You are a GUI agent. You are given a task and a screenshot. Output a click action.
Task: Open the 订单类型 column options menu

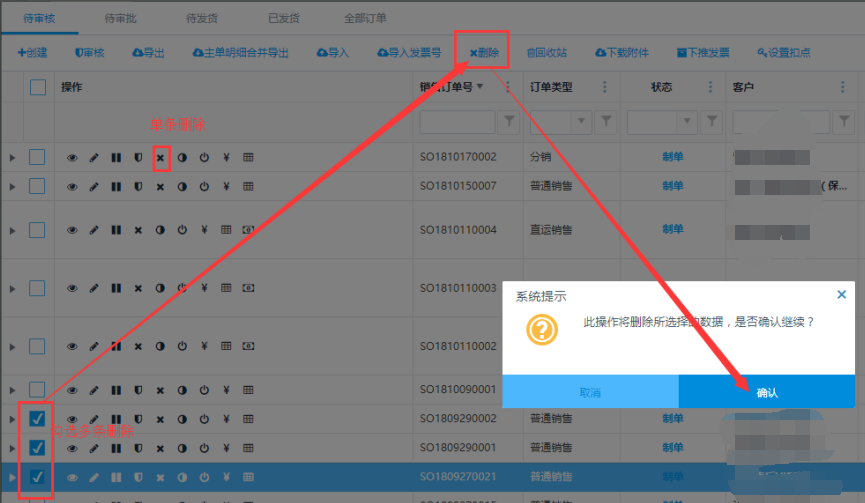point(604,88)
